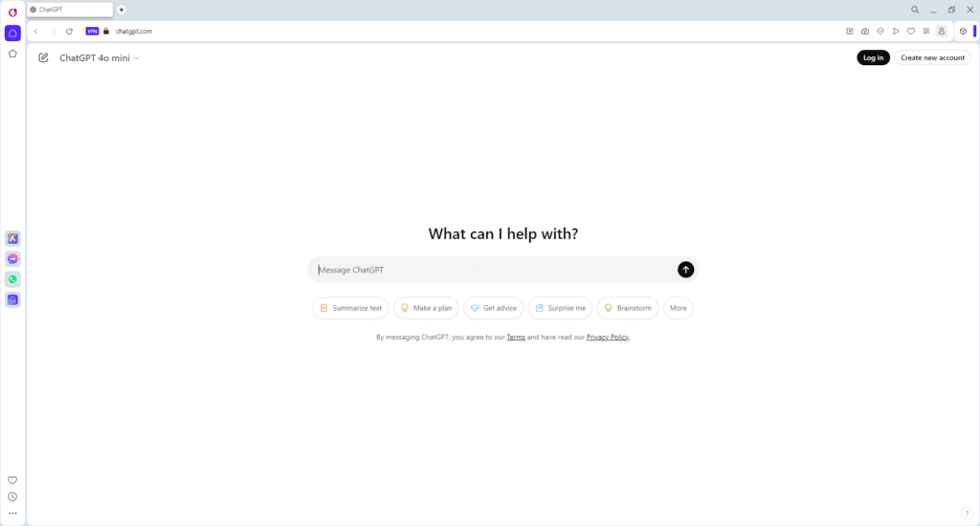Open the help question mark button
Image resolution: width=980 pixels, height=526 pixels.
(x=967, y=514)
